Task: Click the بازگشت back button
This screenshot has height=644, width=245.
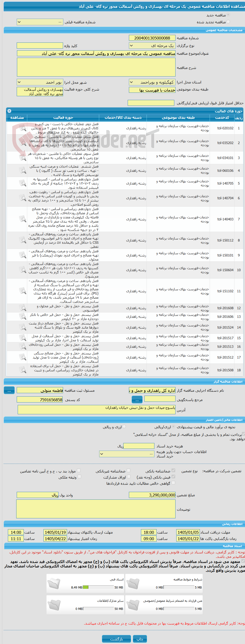Action: [116, 639]
